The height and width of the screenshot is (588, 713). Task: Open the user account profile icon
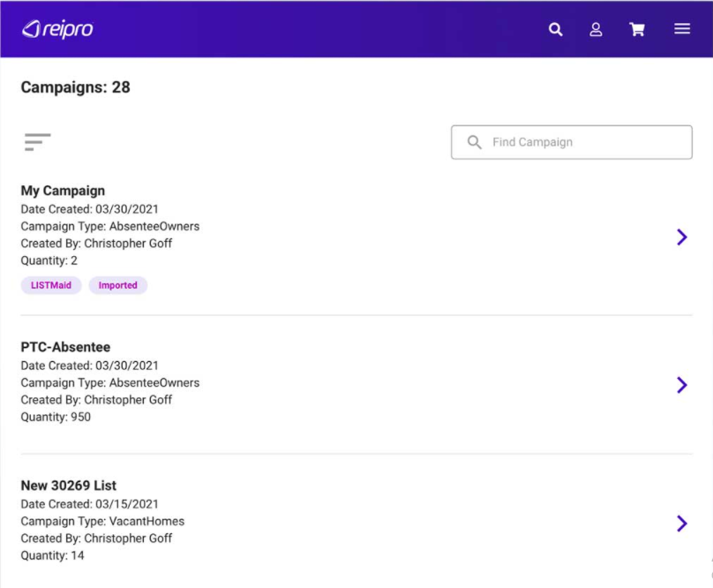pos(597,29)
